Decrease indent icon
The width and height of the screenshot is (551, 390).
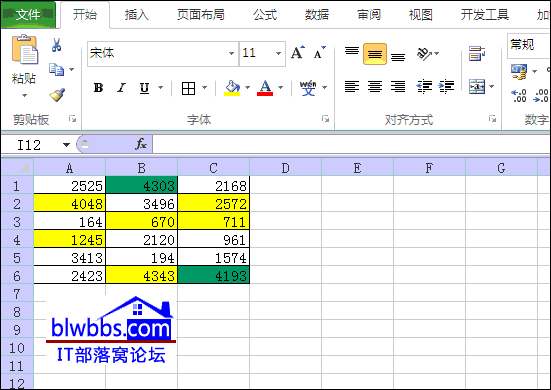point(424,86)
